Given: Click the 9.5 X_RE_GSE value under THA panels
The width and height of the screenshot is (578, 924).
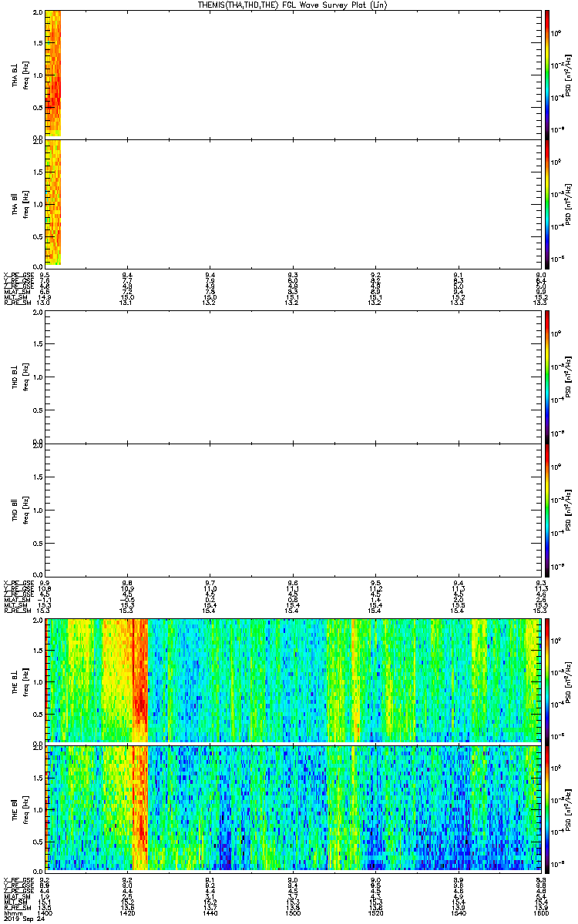Looking at the screenshot, I should click(45, 275).
